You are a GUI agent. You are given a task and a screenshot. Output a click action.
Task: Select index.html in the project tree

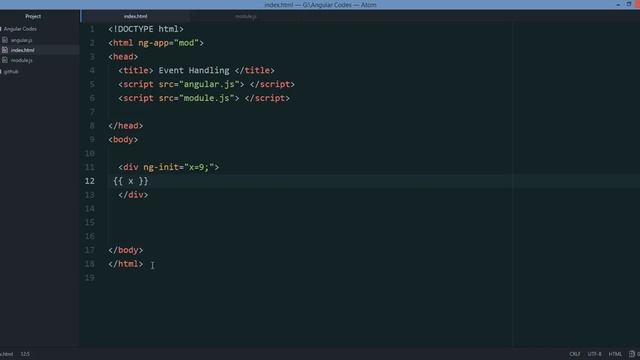(22, 50)
